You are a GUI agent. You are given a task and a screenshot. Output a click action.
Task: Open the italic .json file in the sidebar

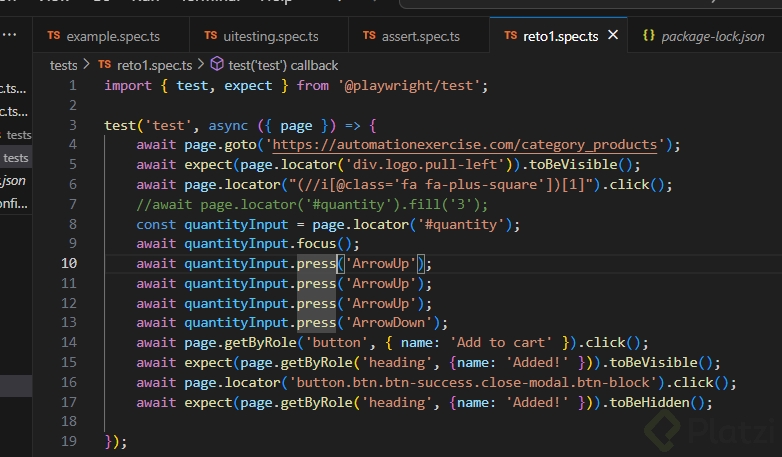point(14,180)
